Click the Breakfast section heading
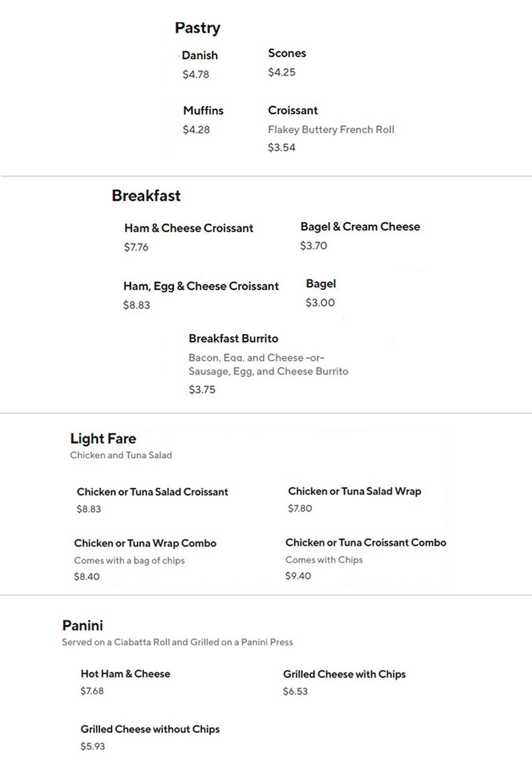The height and width of the screenshot is (774, 532). pyautogui.click(x=146, y=196)
